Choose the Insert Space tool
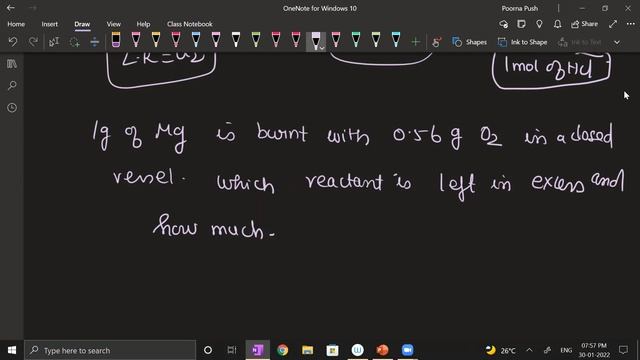 click(x=94, y=42)
